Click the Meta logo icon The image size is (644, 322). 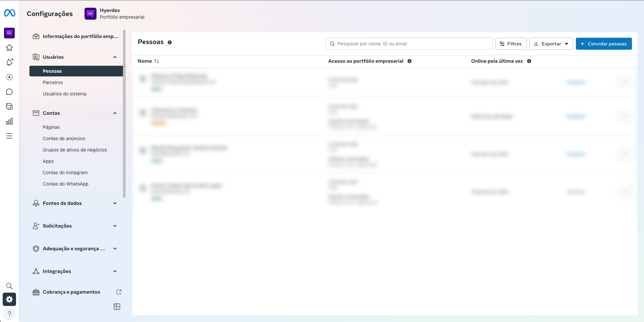[x=9, y=13]
